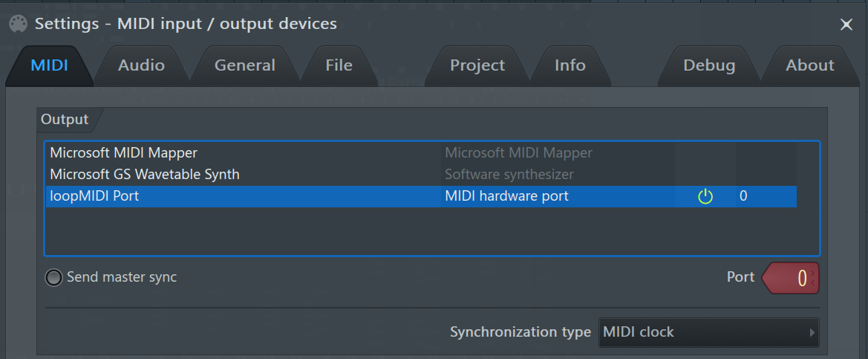Viewport: 868px width, 359px height.
Task: Show the About tab
Action: click(x=809, y=65)
